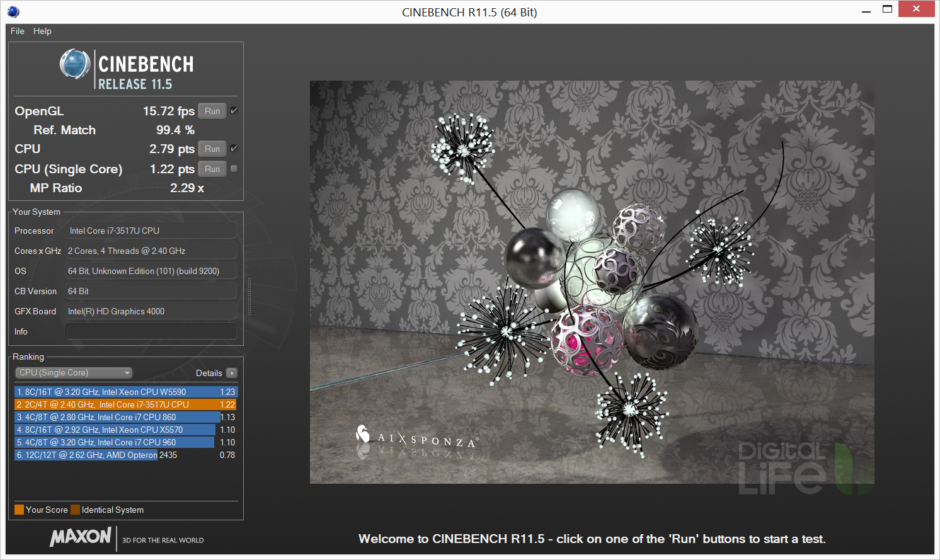Screen dimensions: 940x560
Task: Run the OpenGL benchmark
Action: point(212,111)
